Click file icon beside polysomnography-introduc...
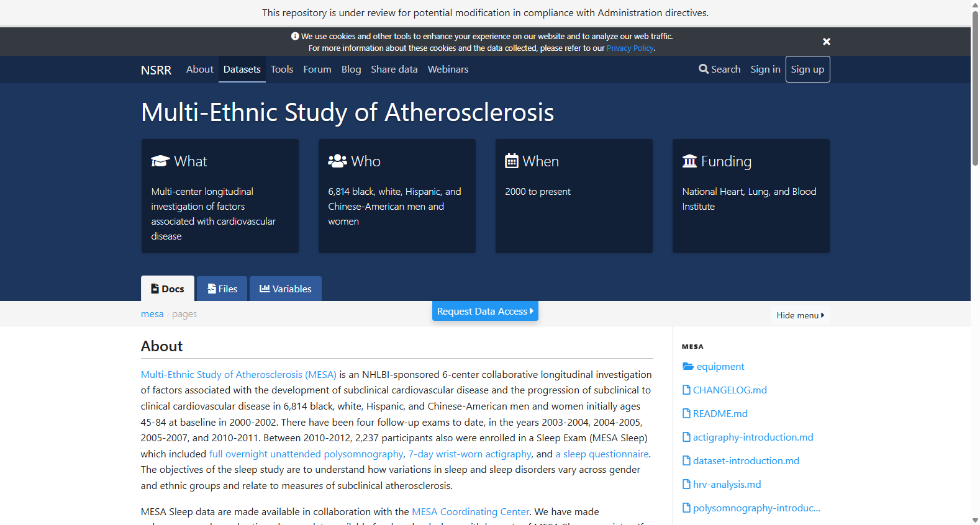 [686, 508]
